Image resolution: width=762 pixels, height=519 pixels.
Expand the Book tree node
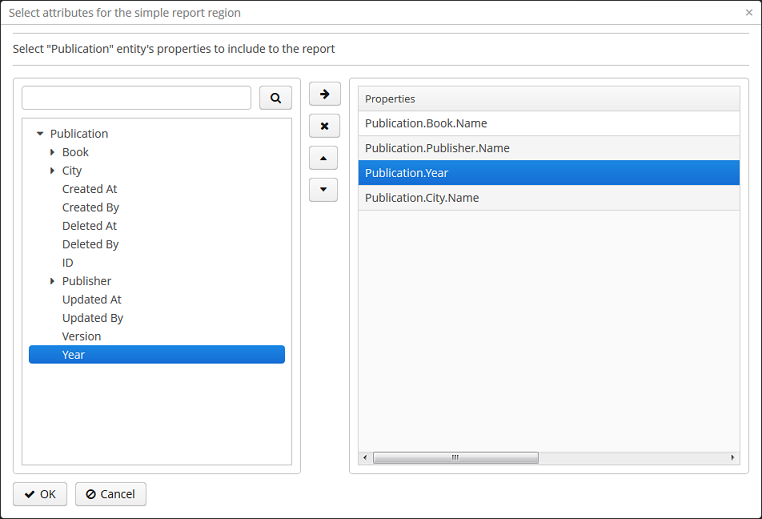tap(52, 152)
